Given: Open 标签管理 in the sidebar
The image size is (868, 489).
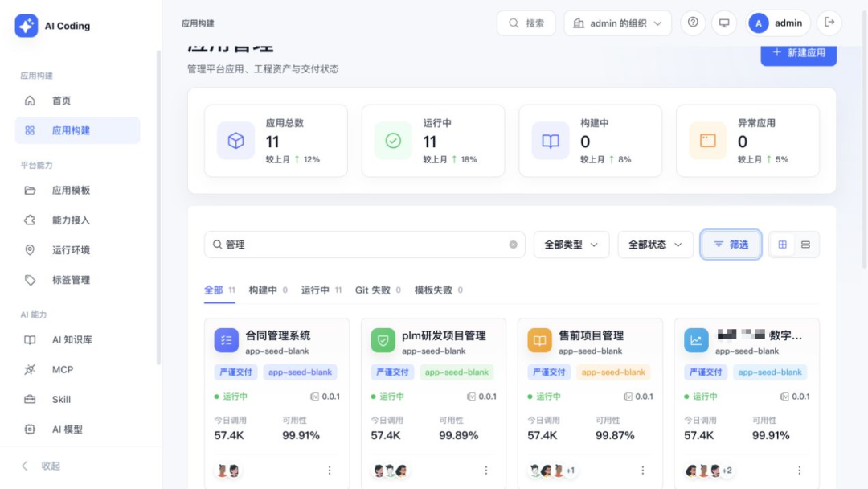Looking at the screenshot, I should pyautogui.click(x=77, y=280).
